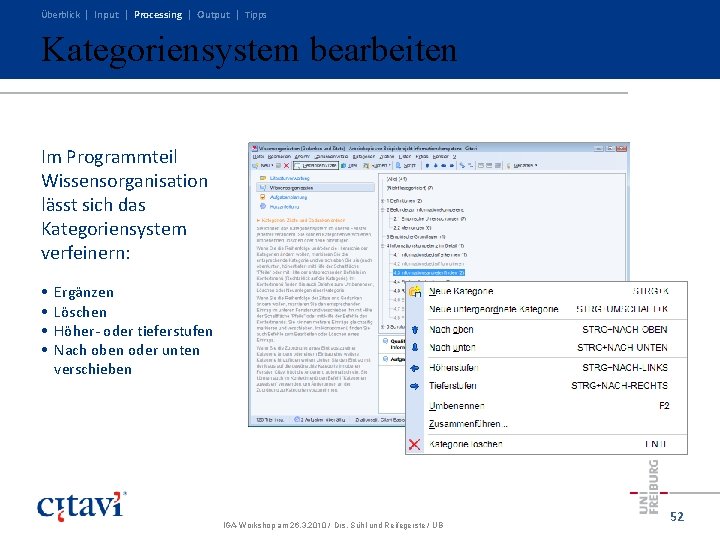Select the highlighted 4.3 category row
The height and width of the screenshot is (540, 720).
(x=429, y=273)
